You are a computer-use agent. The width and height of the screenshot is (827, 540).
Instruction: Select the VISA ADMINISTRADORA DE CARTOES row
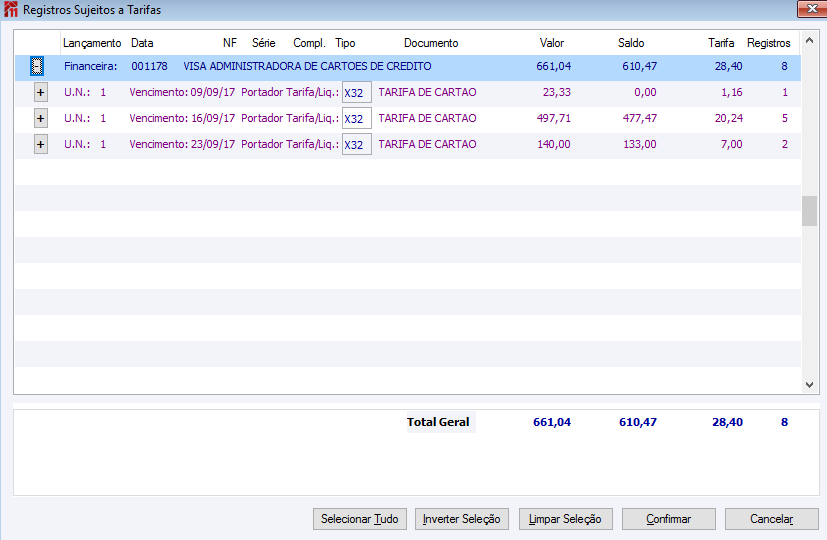[x=408, y=66]
